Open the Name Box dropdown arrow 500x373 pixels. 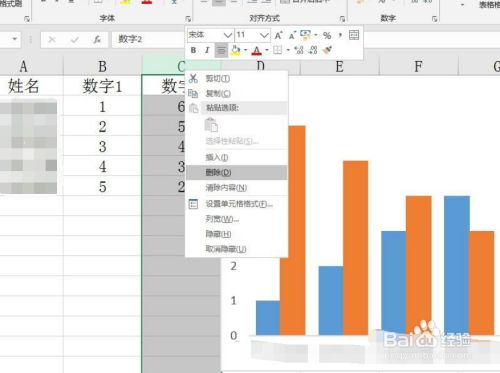15,39
